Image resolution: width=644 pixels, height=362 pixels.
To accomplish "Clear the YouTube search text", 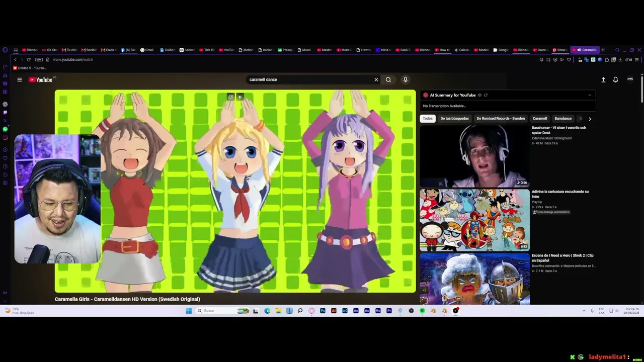I will point(376,79).
